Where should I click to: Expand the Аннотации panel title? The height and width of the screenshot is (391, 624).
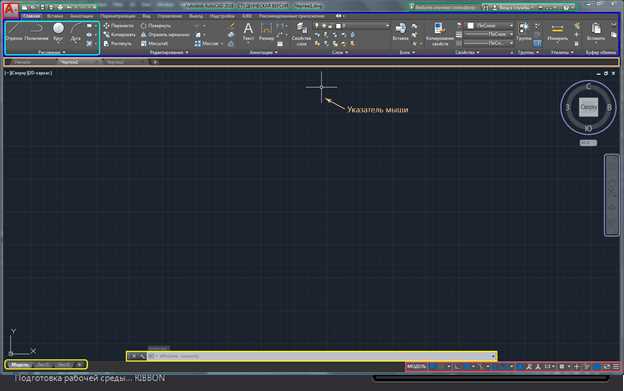pyautogui.click(x=263, y=52)
